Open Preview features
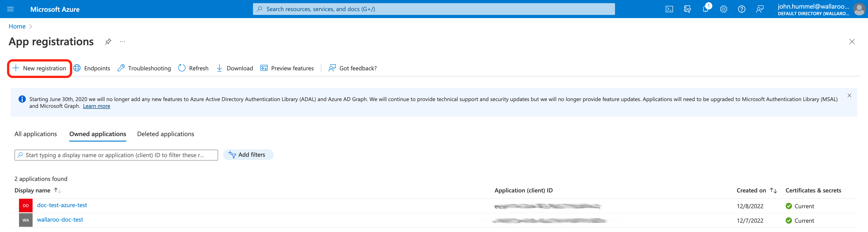 click(x=287, y=68)
